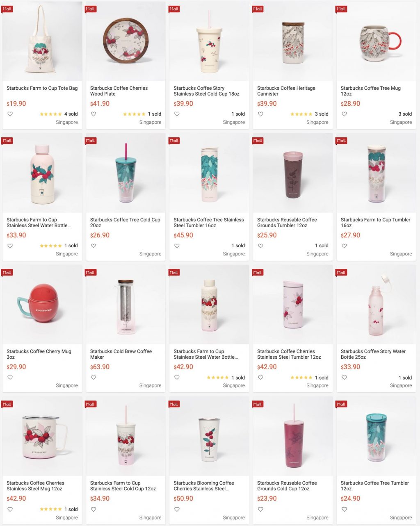Click heart under Coffee Tree Cold Cup 20oz
420x526 pixels.
[94, 246]
